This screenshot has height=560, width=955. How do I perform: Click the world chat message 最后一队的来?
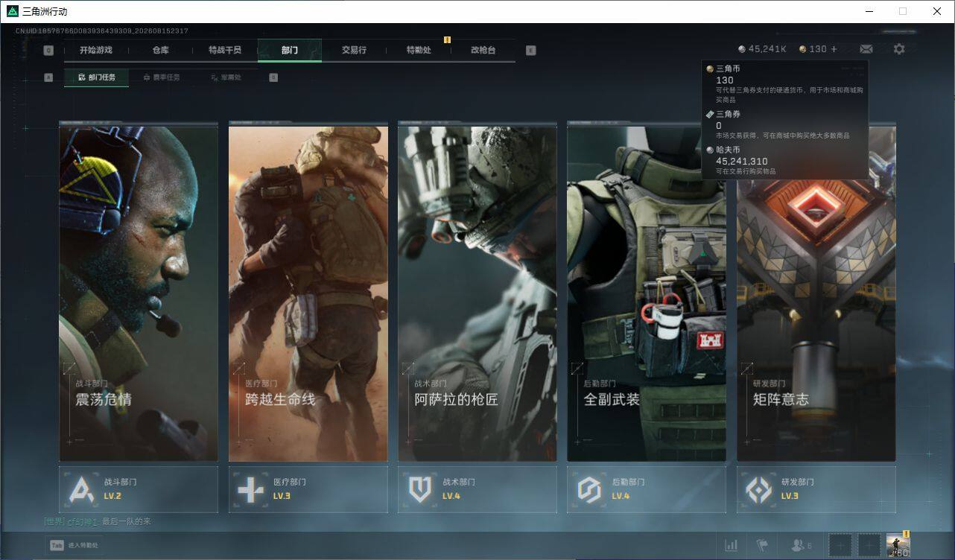pos(126,521)
